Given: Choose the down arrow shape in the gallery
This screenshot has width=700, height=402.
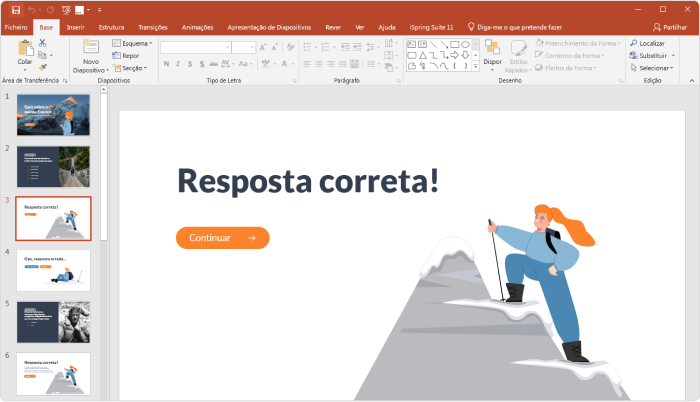Looking at the screenshot, I should (465, 55).
